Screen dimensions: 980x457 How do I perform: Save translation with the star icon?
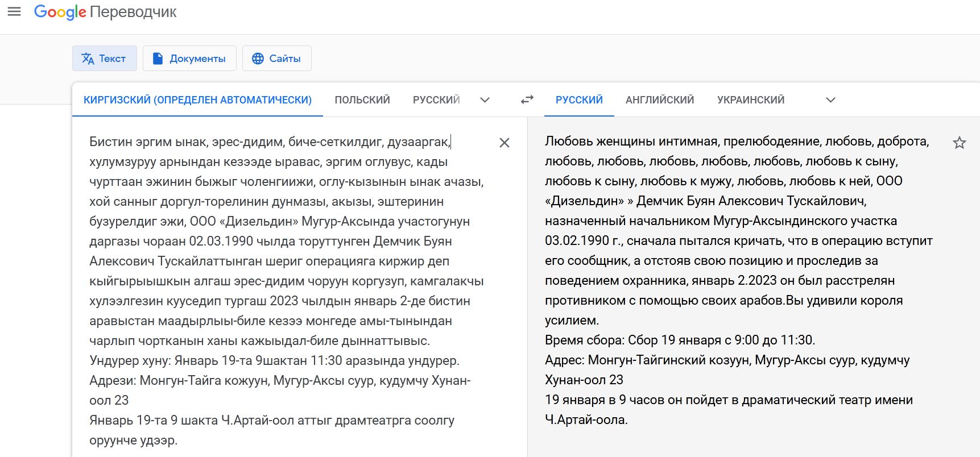point(959,143)
